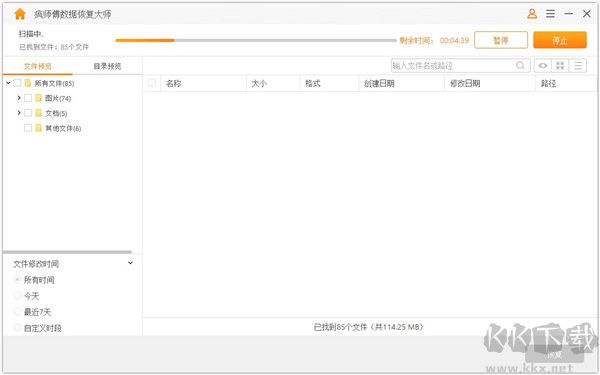Switch to the 目录预览 tab
The width and height of the screenshot is (600, 375).
tap(107, 66)
